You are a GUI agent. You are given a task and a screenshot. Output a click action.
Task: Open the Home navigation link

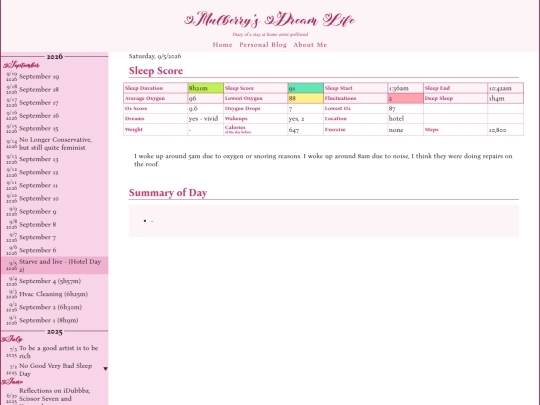tap(222, 45)
